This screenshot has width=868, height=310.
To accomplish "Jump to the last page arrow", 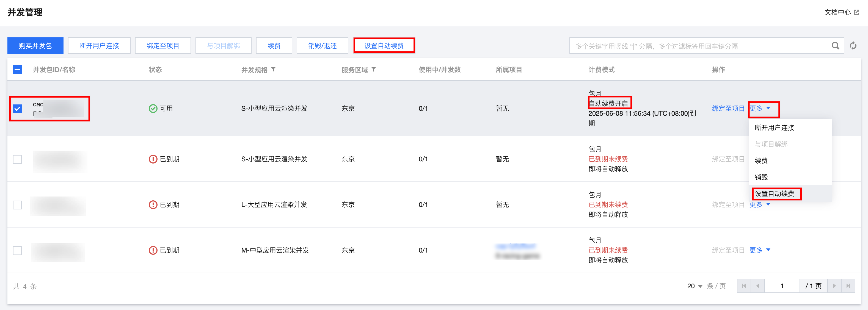I will tap(848, 286).
